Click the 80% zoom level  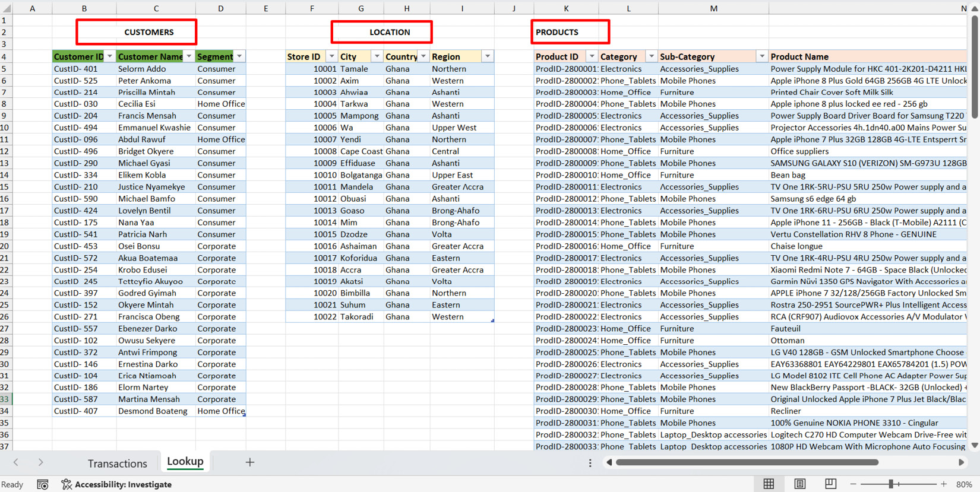(x=964, y=484)
